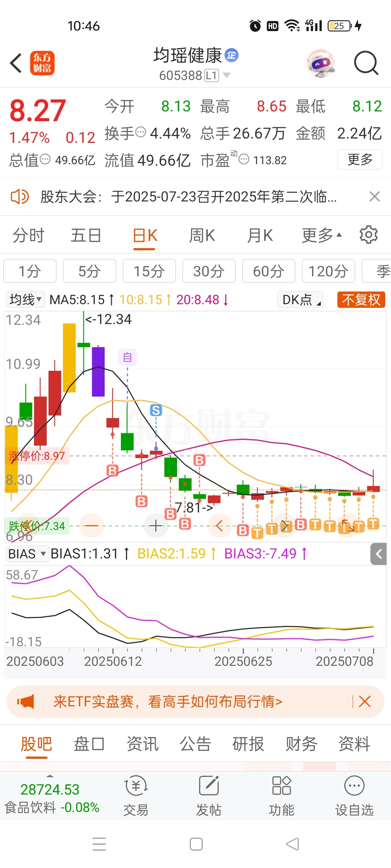Viewport: 391px width, 868px height.
Task: Open the DK点 dropdown
Action: pyautogui.click(x=300, y=299)
